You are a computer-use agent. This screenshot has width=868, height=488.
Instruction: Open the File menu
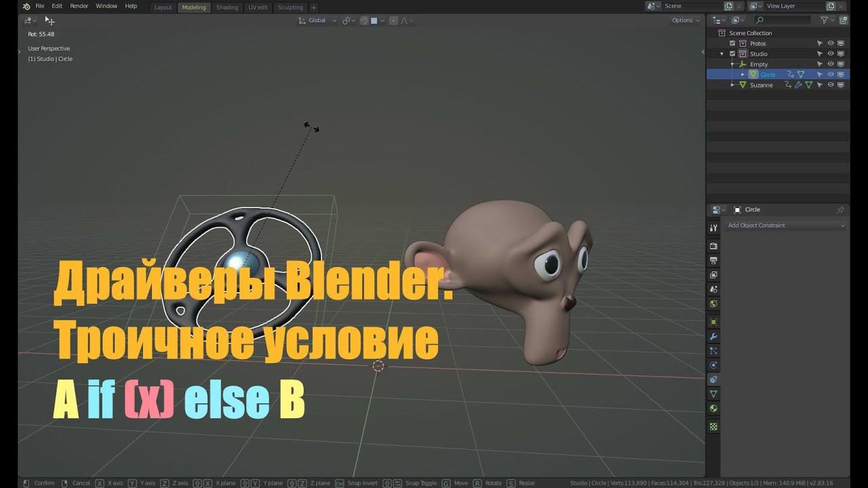coord(40,6)
